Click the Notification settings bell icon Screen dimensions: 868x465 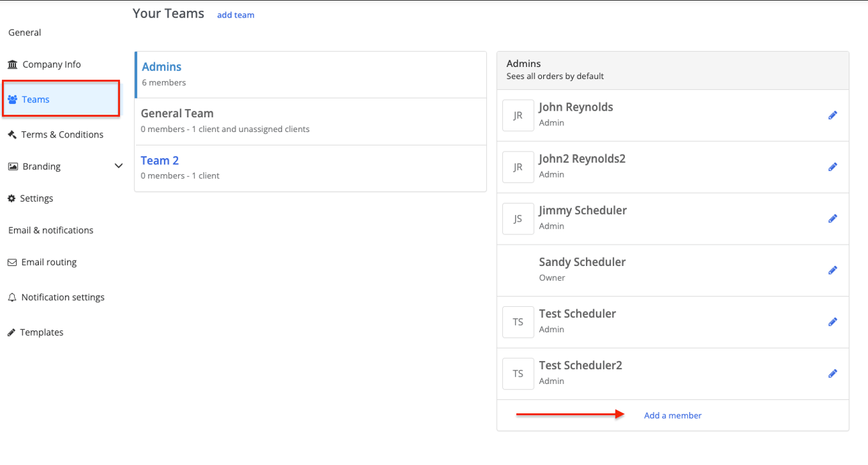tap(11, 297)
